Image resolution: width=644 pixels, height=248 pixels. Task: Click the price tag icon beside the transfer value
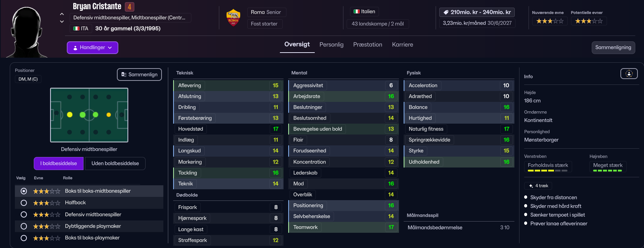tap(446, 12)
